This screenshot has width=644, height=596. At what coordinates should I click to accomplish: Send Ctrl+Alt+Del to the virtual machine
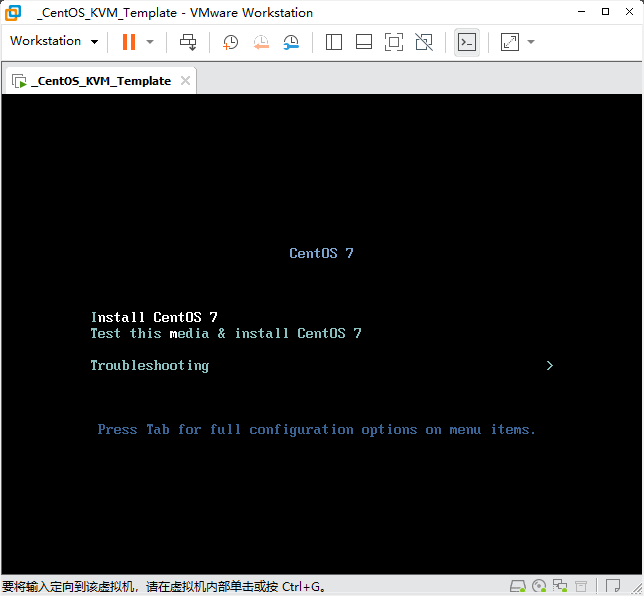point(188,42)
